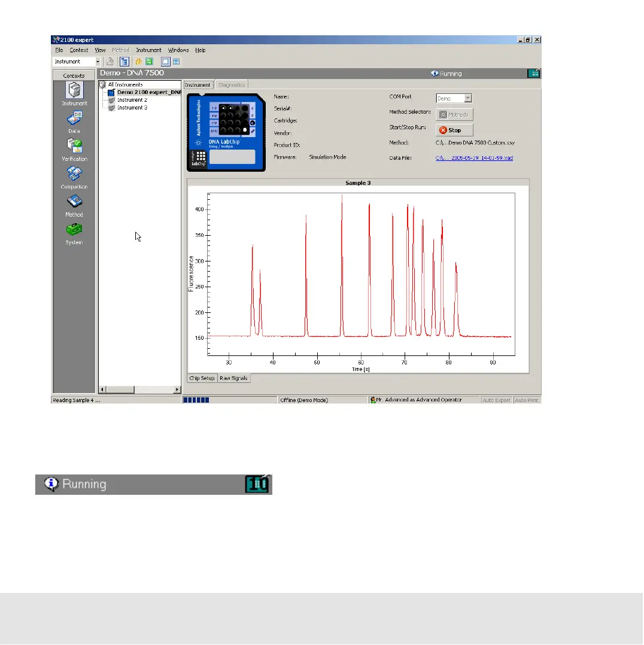The width and height of the screenshot is (644, 645).
Task: Open the Comparison context icon
Action: point(74,173)
